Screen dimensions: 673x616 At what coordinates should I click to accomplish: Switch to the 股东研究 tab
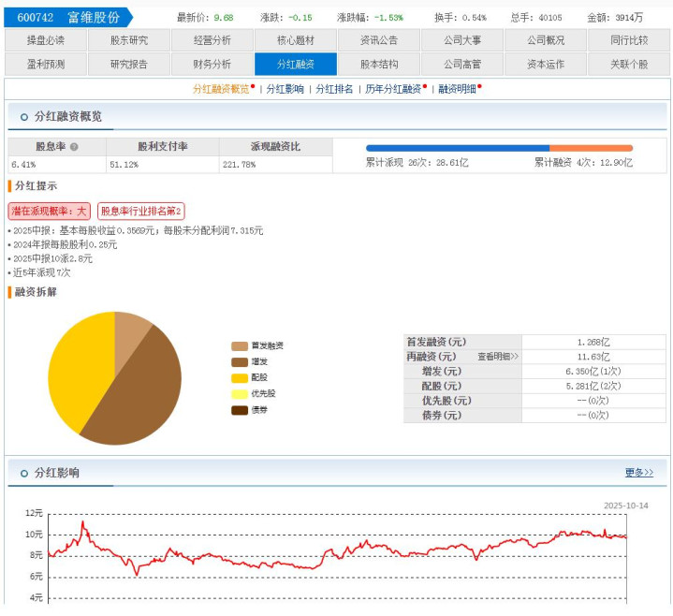click(129, 40)
